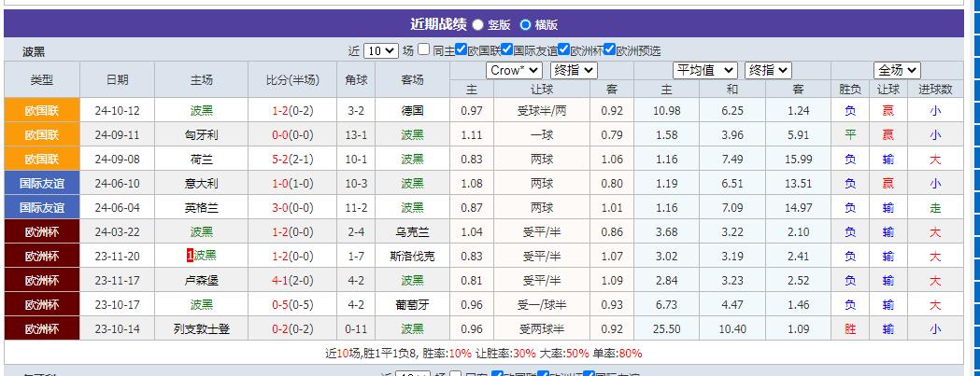Toggle the 国际友谊 filter checkbox
980x376 pixels.
click(x=506, y=50)
